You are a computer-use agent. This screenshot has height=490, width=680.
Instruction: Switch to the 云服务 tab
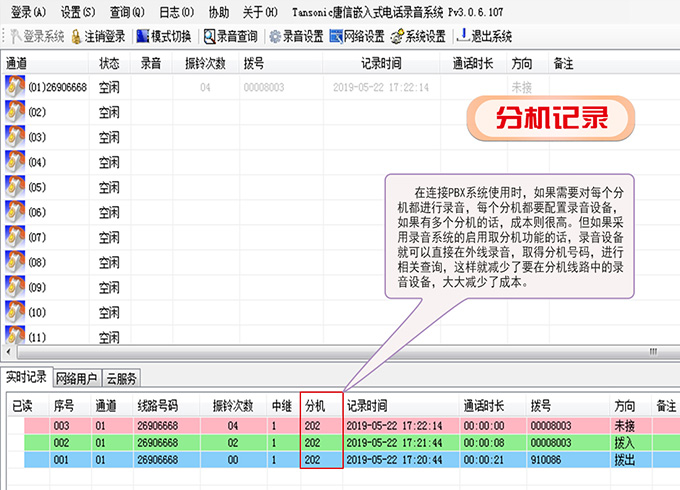(x=122, y=379)
